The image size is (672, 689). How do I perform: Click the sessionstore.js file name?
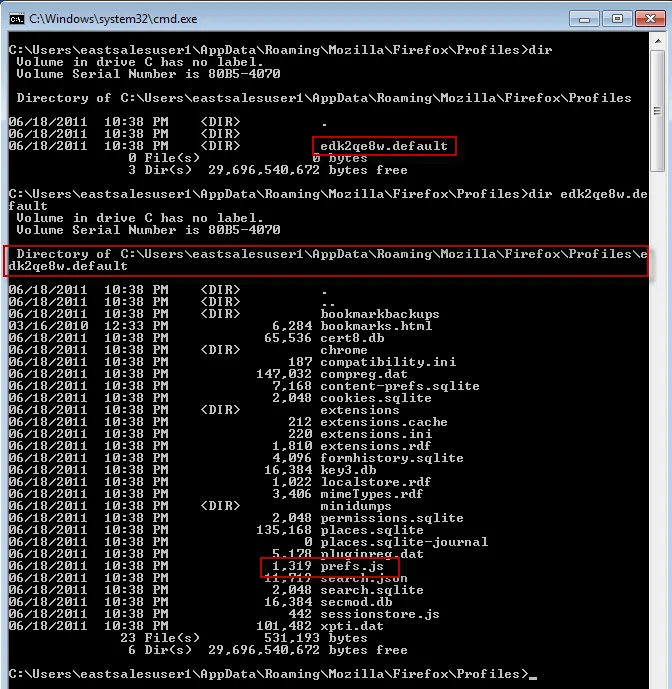pyautogui.click(x=380, y=614)
